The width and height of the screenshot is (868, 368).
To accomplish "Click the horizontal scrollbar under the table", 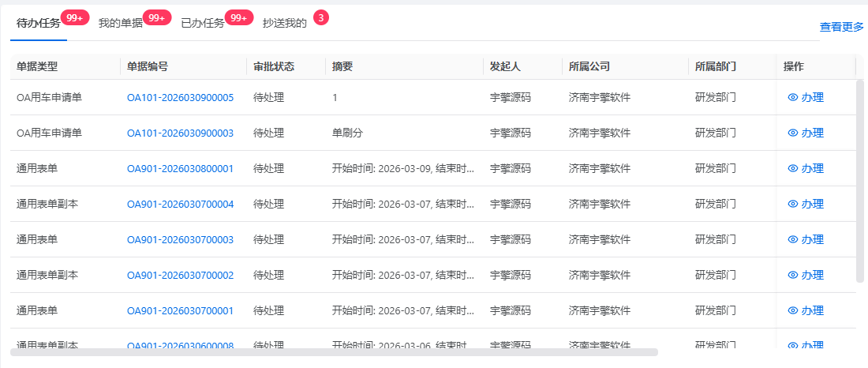I will tap(334, 352).
